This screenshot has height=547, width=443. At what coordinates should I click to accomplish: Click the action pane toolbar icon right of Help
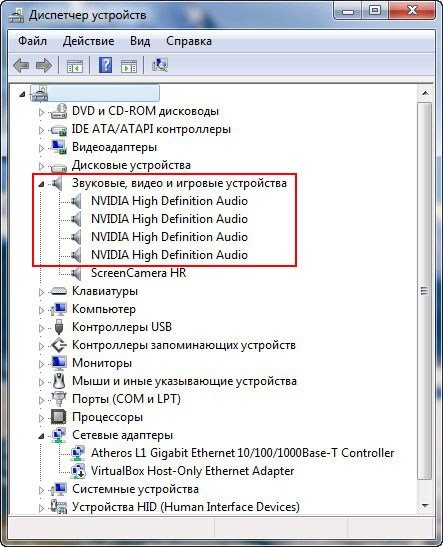[x=129, y=66]
